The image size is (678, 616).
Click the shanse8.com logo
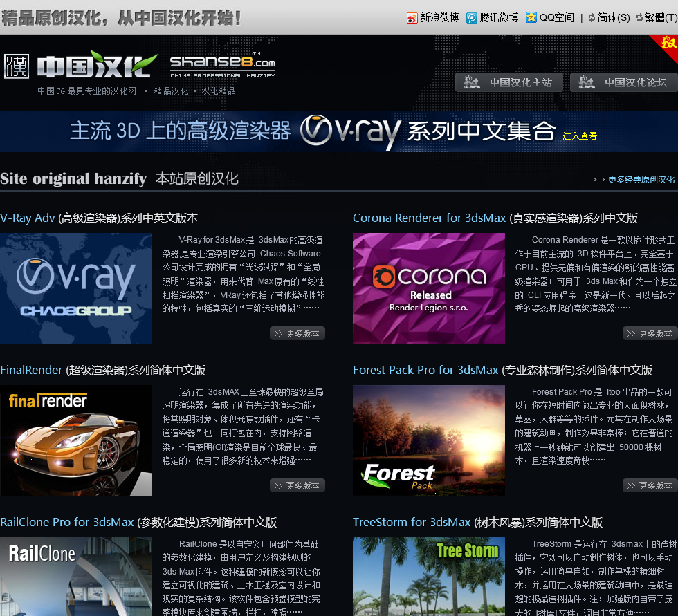click(x=222, y=65)
